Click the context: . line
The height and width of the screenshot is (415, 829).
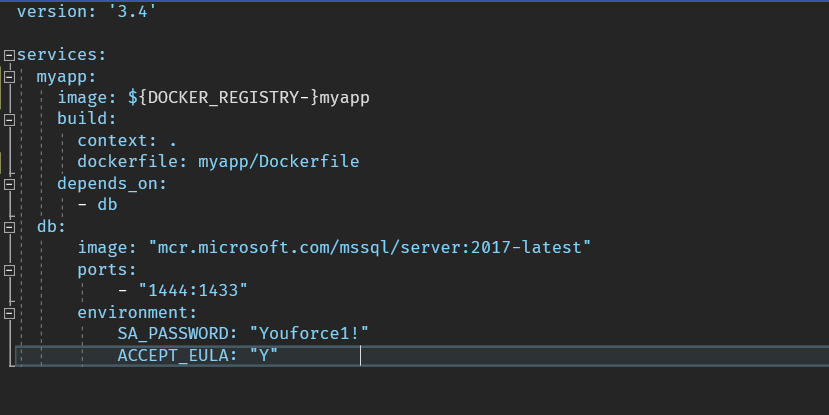127,141
